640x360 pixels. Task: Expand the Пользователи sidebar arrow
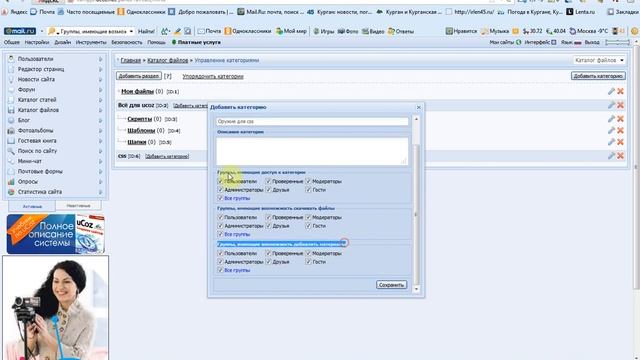tap(100, 59)
